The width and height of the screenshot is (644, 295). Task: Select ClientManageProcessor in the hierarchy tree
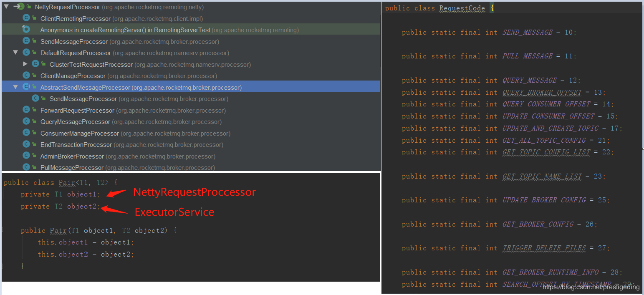point(73,76)
